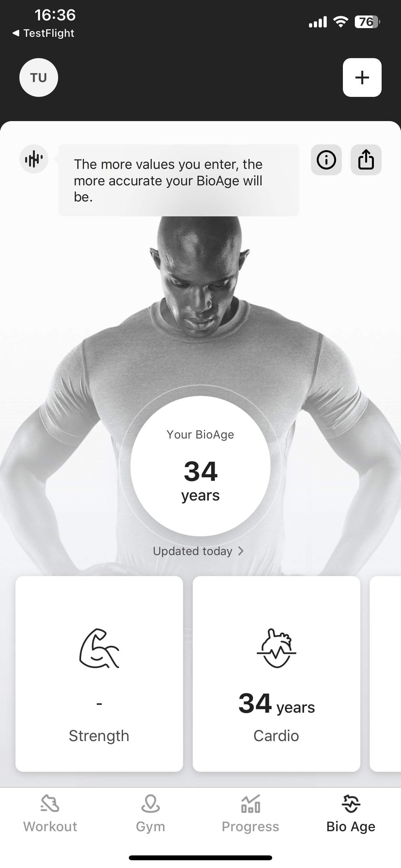Viewport: 401px width, 868px height.
Task: Tap the Your BioAge 34 years circle
Action: point(200,466)
